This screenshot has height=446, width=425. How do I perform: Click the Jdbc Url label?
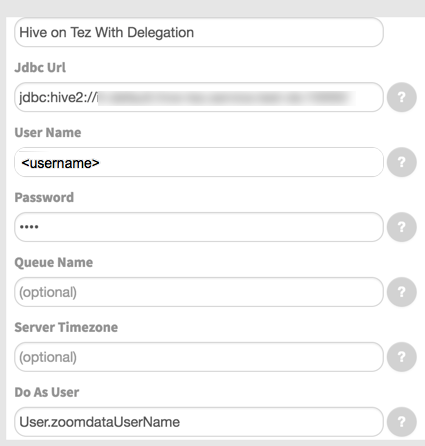coord(40,68)
